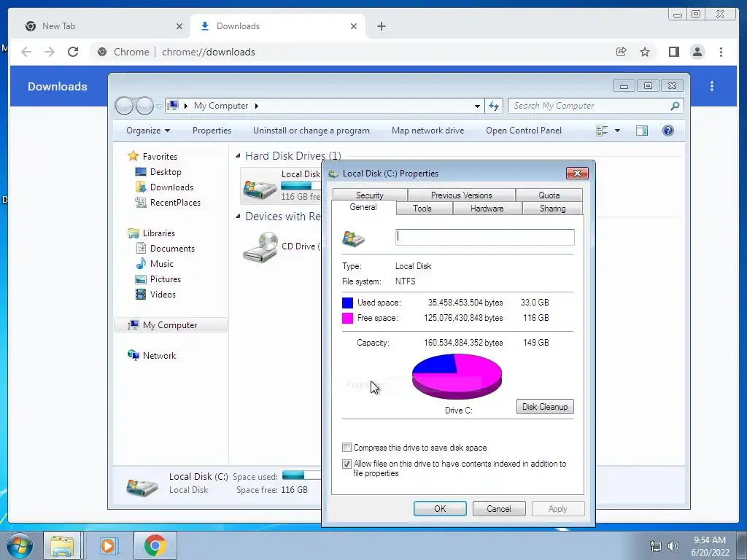Open Downloads page three-dot menu

pos(712,86)
